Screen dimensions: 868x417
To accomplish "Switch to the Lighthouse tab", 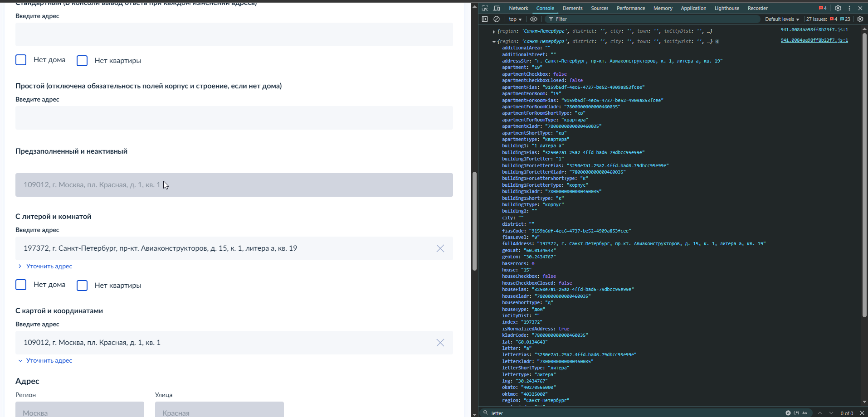I will 727,8.
